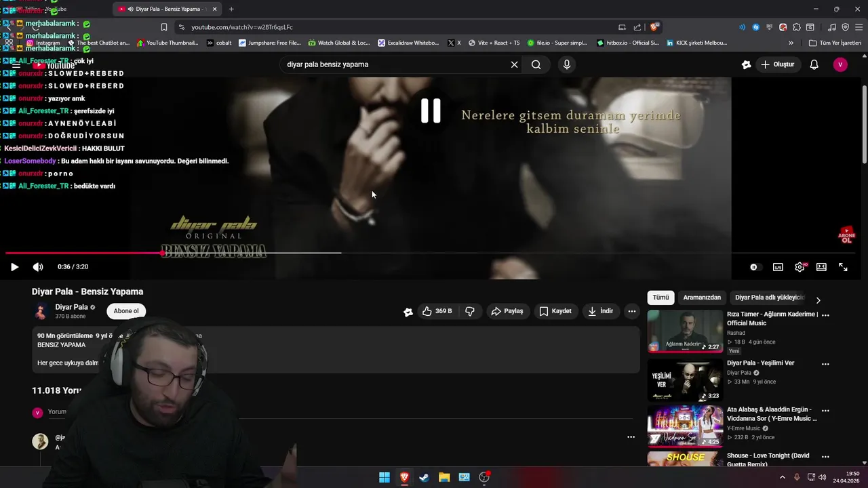Open options menu for Shouse Love Tonight video
Image resolution: width=868 pixels, height=488 pixels.
pos(825,458)
